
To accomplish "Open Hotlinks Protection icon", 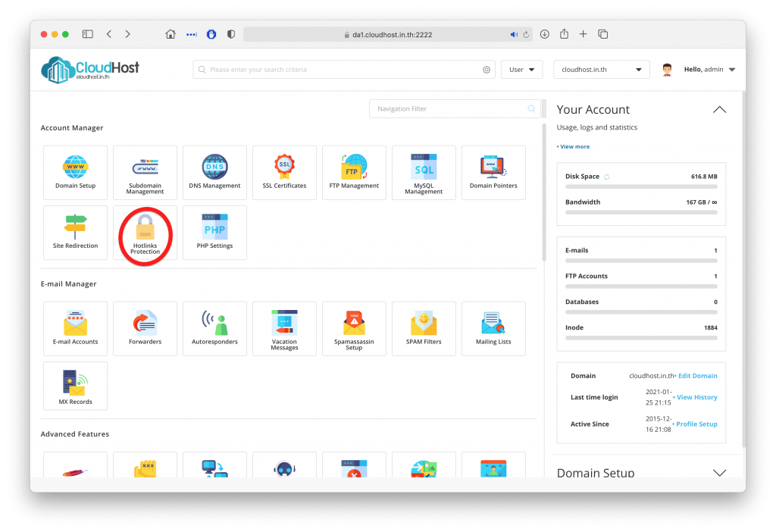I will click(x=145, y=233).
